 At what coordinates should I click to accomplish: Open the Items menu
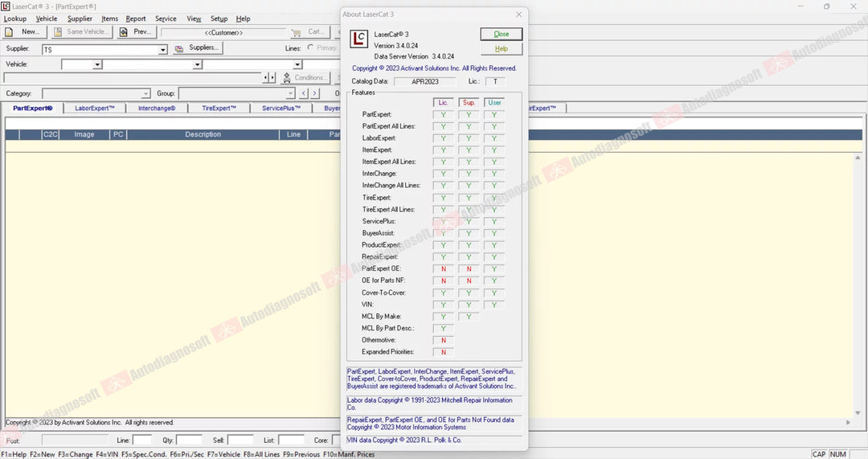click(x=109, y=18)
